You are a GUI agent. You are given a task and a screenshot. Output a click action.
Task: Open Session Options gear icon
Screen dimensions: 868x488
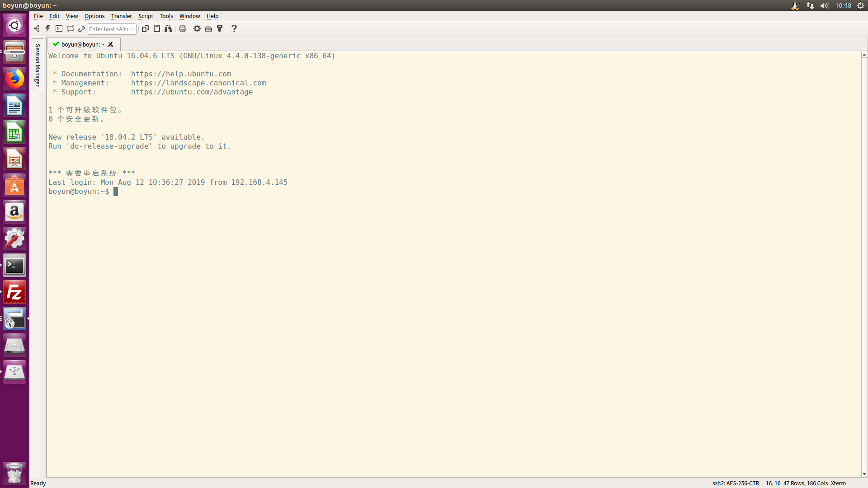(197, 28)
